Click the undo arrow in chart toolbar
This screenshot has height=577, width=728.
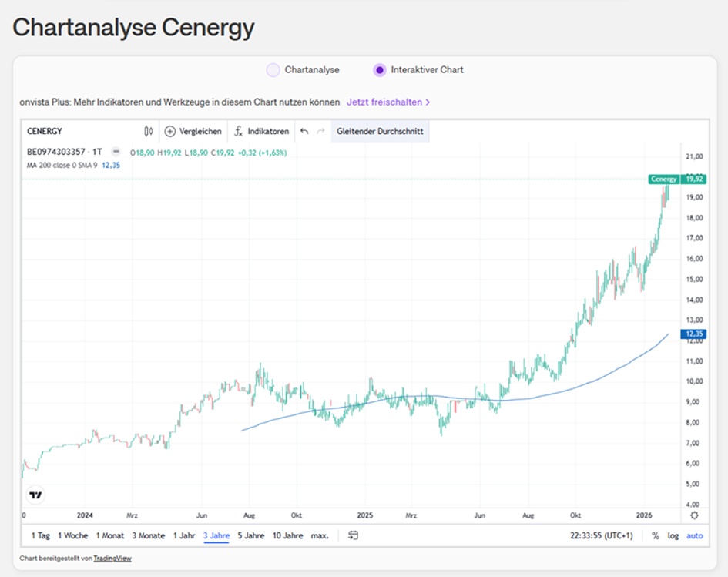[304, 132]
